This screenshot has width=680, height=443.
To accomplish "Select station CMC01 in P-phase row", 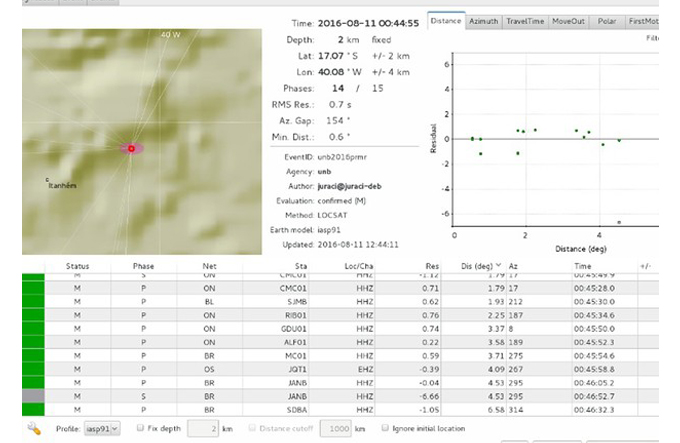I will pyautogui.click(x=293, y=288).
